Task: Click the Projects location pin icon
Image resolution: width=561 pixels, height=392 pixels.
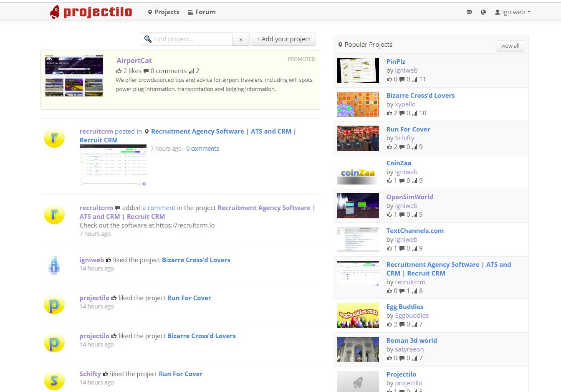Action: pyautogui.click(x=150, y=12)
